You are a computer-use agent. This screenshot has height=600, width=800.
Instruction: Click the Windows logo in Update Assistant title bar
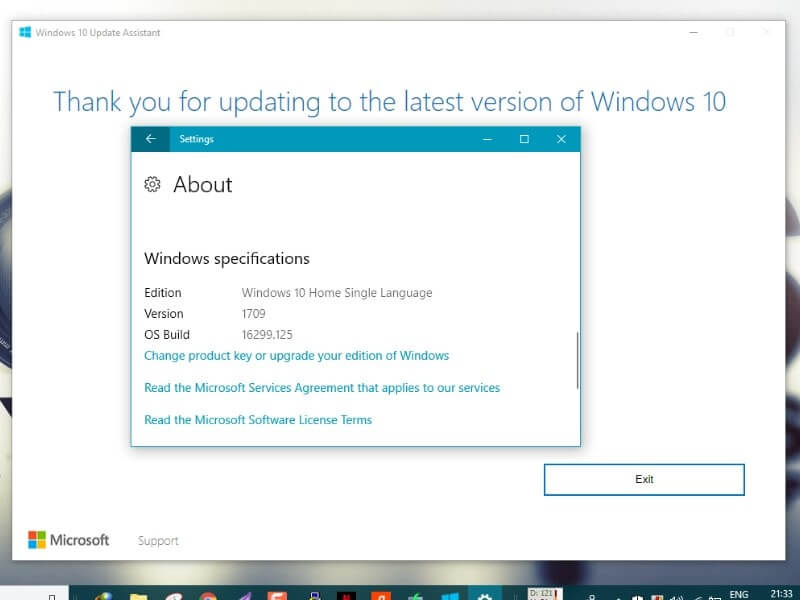tap(25, 32)
